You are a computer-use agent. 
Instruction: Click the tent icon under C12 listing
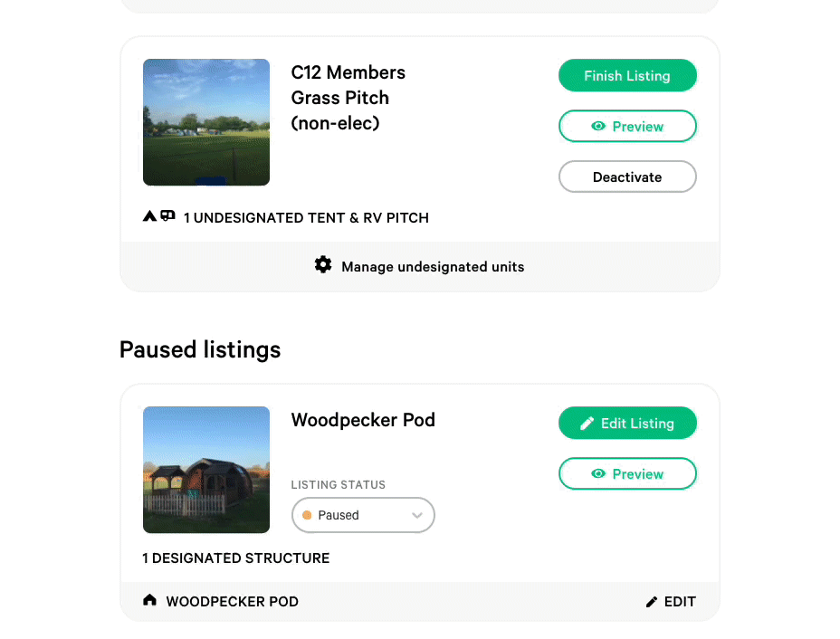[150, 215]
